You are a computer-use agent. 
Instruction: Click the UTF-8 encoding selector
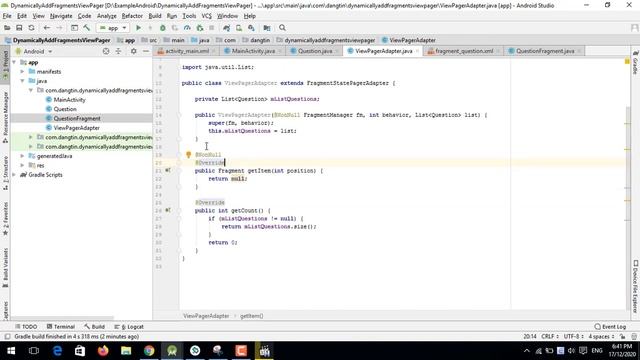(573, 336)
